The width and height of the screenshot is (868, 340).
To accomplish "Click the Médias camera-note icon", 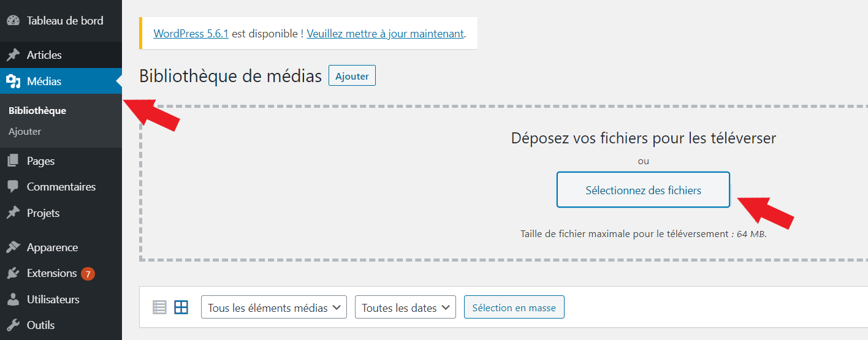I will point(13,81).
